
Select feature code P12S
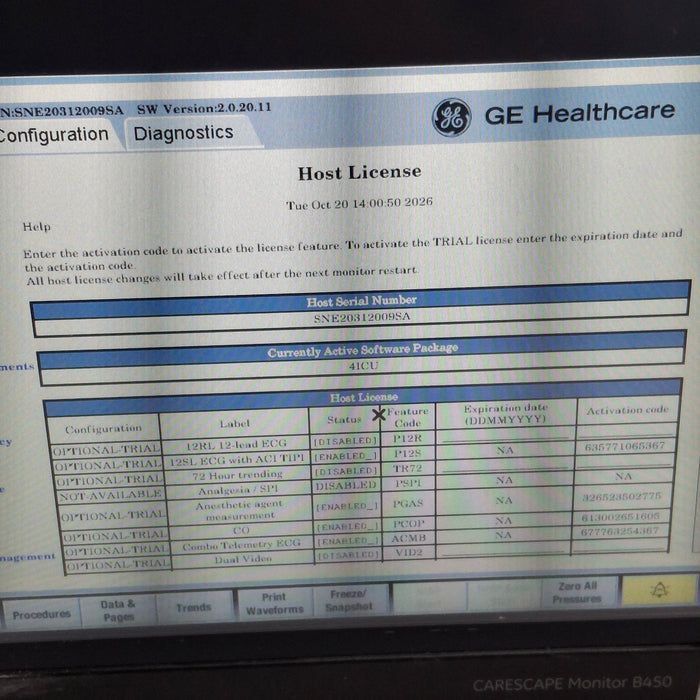pos(408,454)
